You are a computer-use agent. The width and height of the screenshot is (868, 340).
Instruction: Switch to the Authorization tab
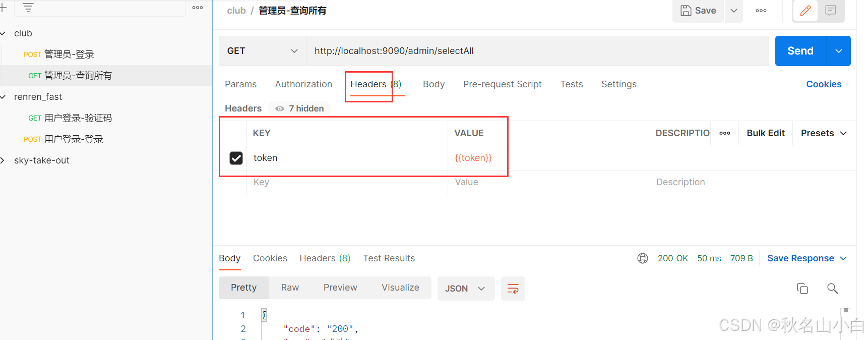303,84
